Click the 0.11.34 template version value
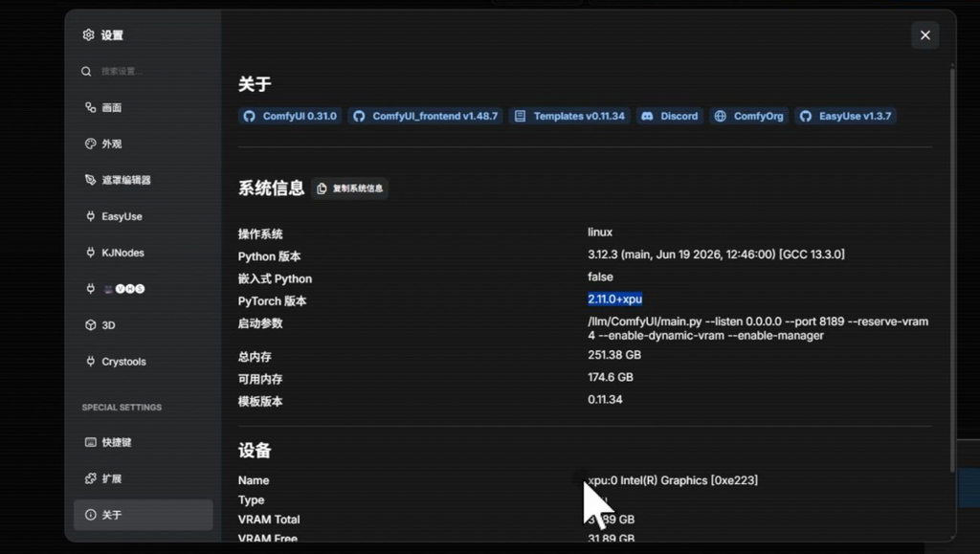The width and height of the screenshot is (980, 554). pos(605,400)
